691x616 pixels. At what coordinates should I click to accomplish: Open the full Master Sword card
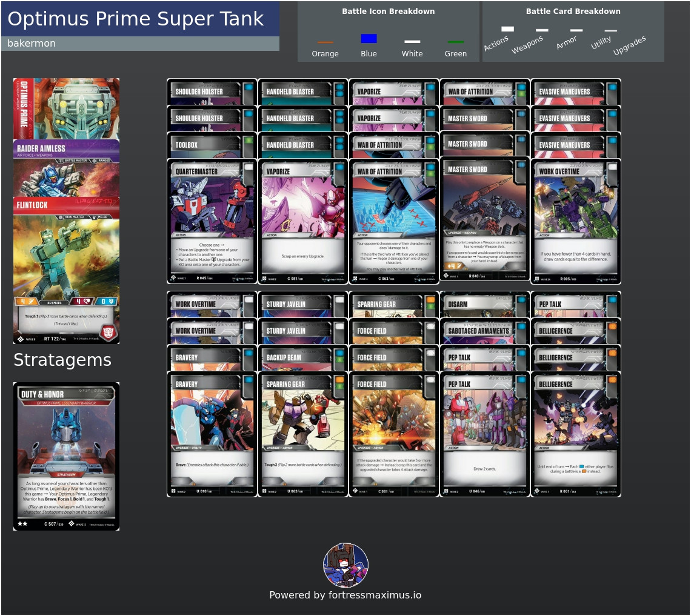pyautogui.click(x=485, y=219)
